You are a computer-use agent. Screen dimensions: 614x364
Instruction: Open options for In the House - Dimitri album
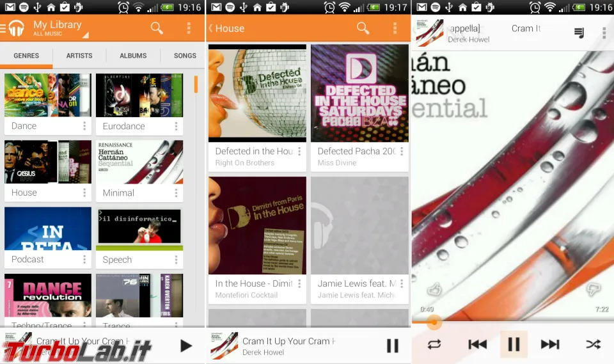[299, 283]
